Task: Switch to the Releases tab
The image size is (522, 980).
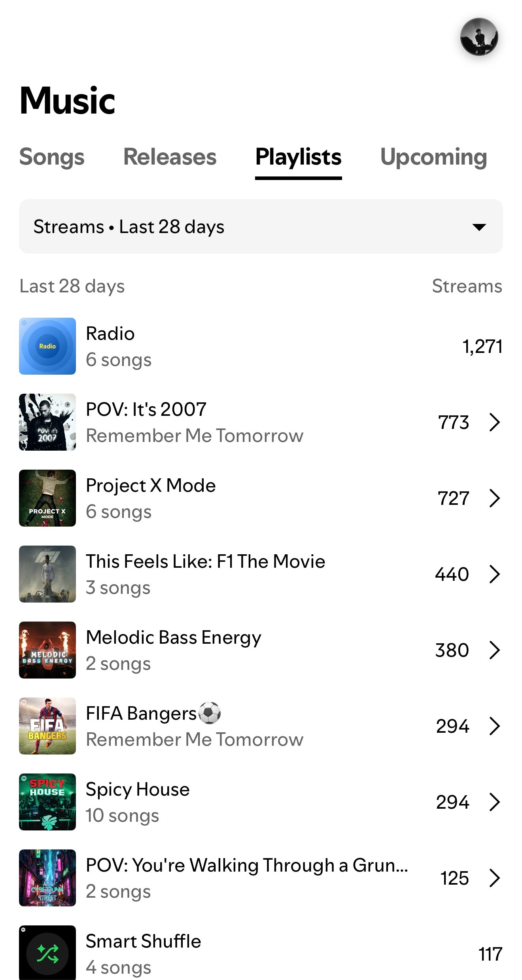Action: pos(170,157)
